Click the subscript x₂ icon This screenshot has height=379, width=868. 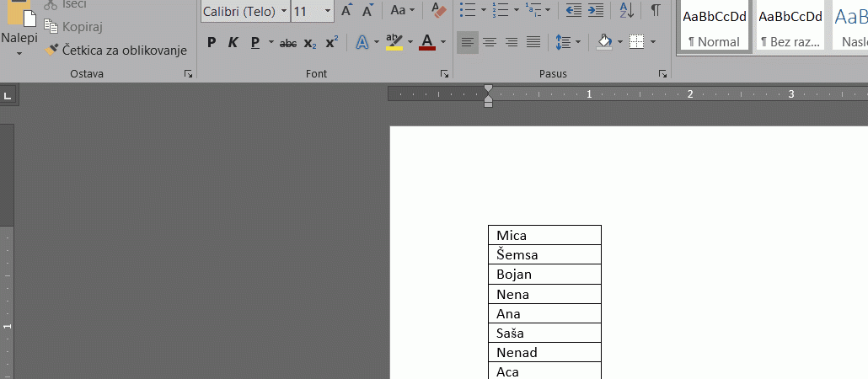(310, 43)
